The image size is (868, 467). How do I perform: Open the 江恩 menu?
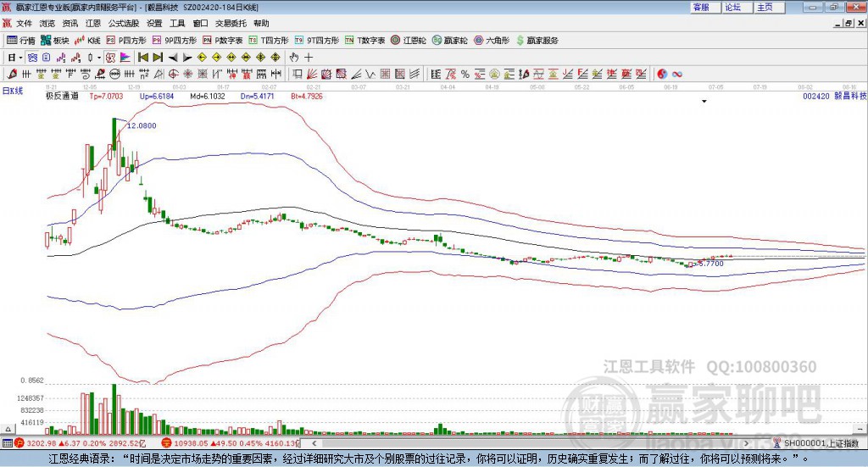pos(93,23)
